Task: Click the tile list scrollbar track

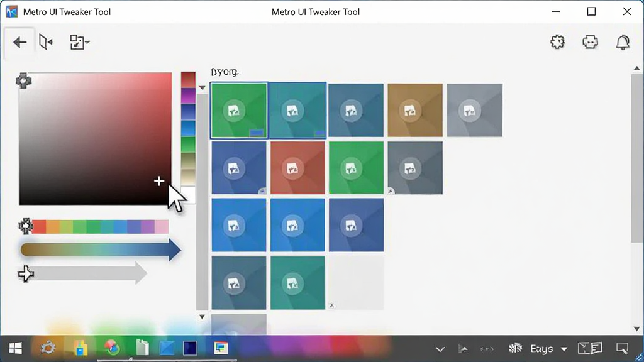Action: (x=202, y=202)
